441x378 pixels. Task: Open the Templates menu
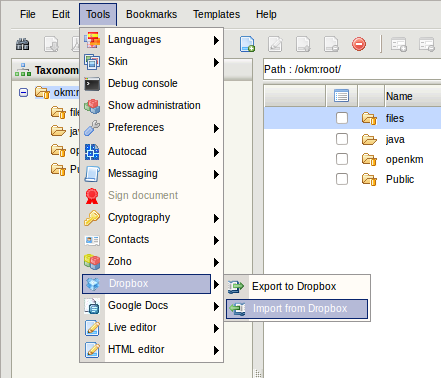[x=216, y=14]
